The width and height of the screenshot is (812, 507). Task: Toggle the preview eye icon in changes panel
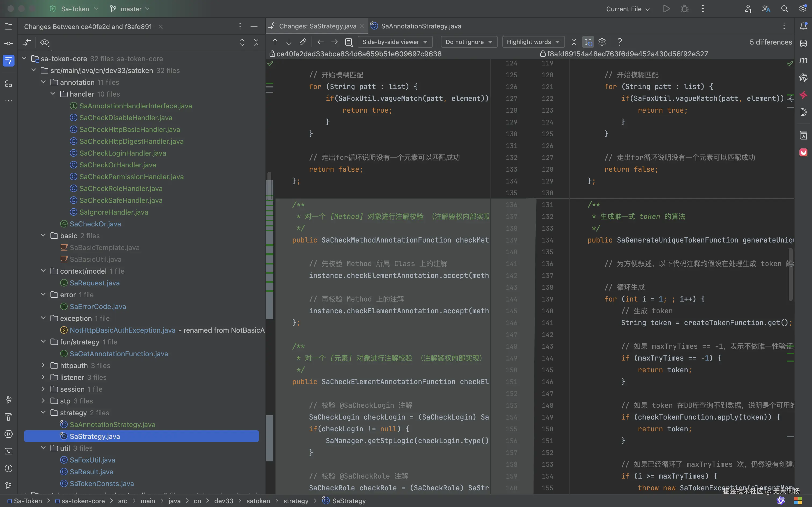tap(45, 43)
